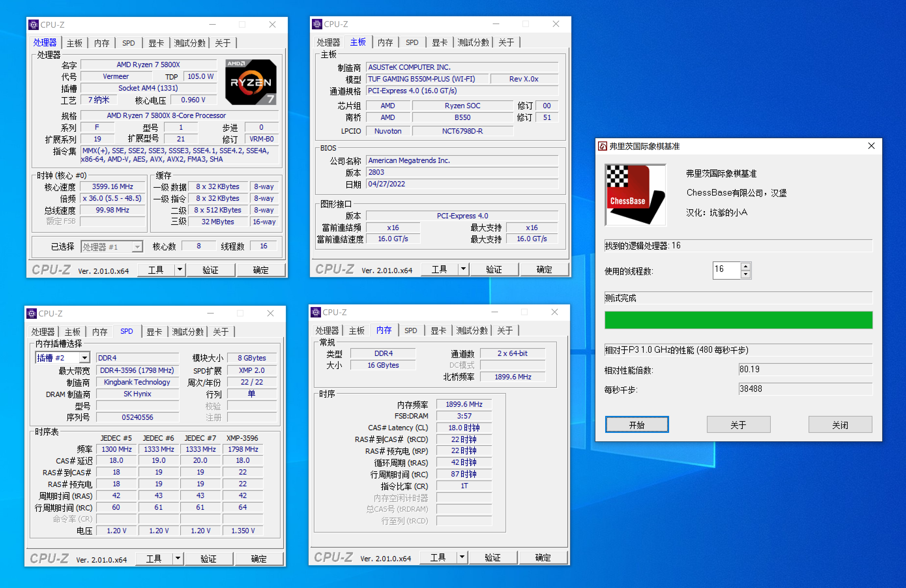
Task: Click the Fritz Chess Benchmark title bar icon
Action: [x=603, y=146]
